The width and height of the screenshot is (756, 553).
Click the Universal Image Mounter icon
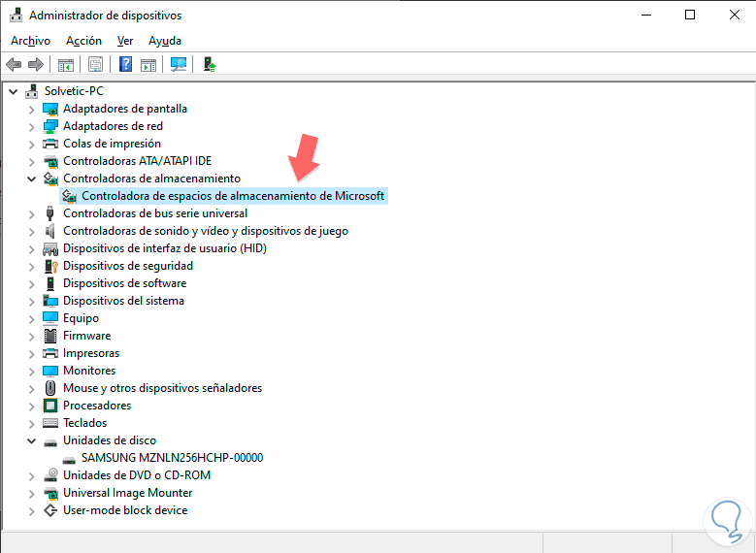(x=50, y=493)
